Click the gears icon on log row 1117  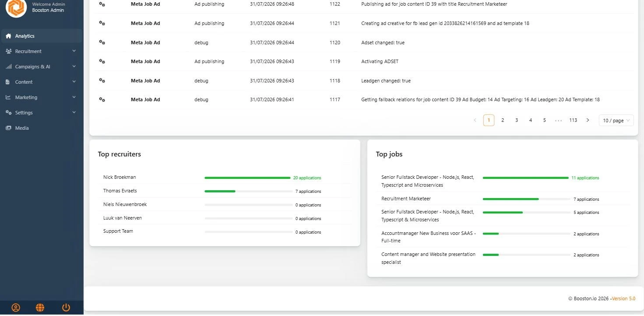coord(102,99)
